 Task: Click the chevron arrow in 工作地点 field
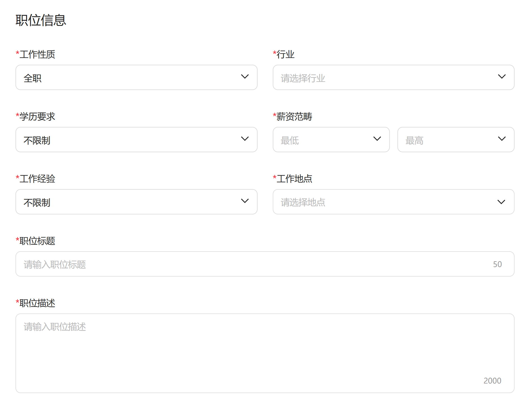coord(501,202)
